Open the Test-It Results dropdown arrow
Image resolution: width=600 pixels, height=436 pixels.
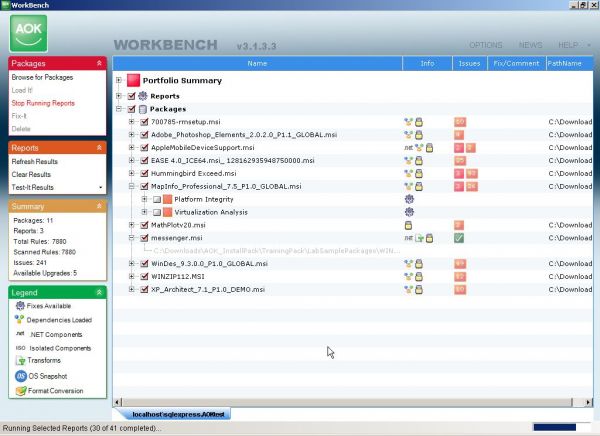(101, 188)
